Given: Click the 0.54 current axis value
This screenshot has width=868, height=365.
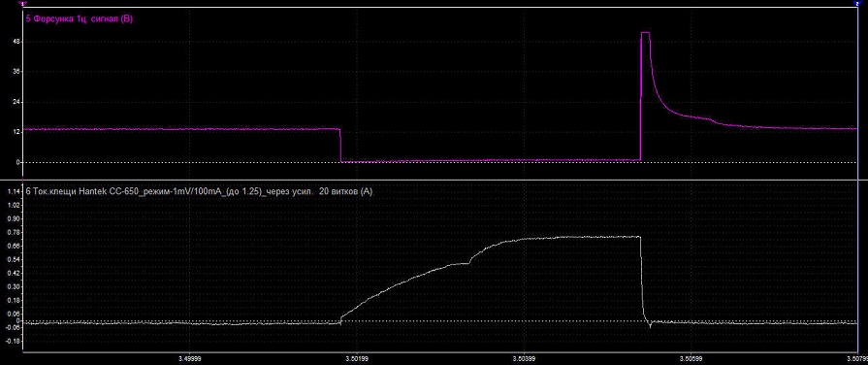Looking at the screenshot, I should 14,259.
